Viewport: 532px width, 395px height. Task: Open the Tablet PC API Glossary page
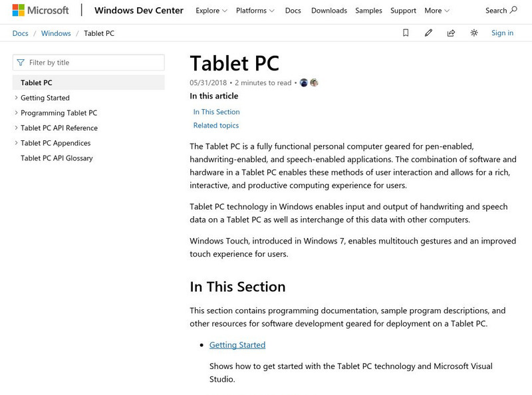[57, 158]
